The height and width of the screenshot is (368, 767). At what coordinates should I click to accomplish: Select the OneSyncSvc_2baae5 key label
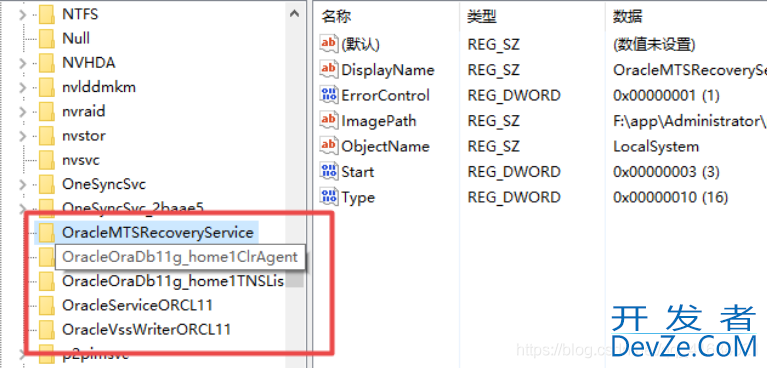(133, 208)
